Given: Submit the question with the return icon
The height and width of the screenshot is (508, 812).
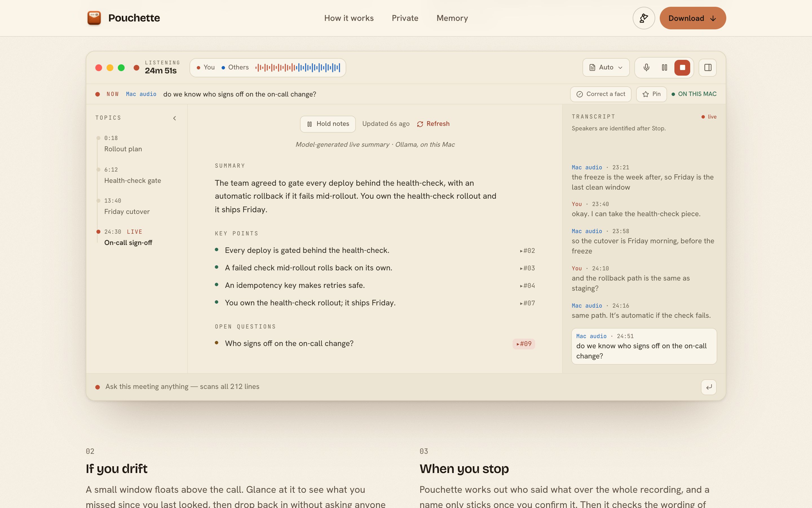Looking at the screenshot, I should pyautogui.click(x=709, y=387).
